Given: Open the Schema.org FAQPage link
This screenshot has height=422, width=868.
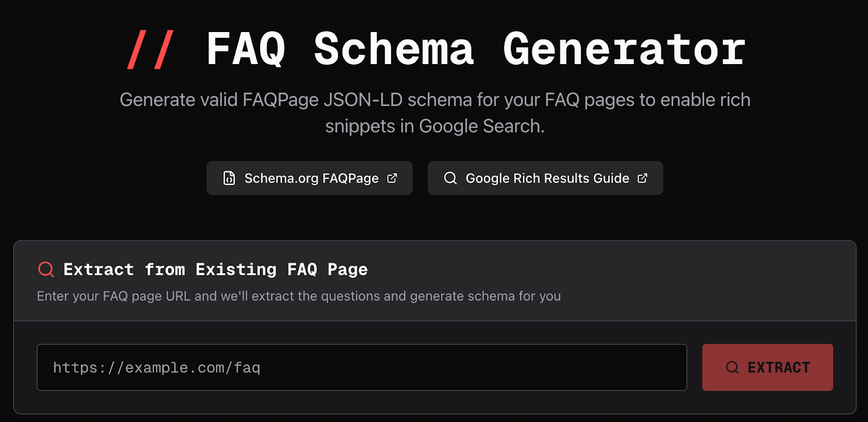Looking at the screenshot, I should point(311,178).
